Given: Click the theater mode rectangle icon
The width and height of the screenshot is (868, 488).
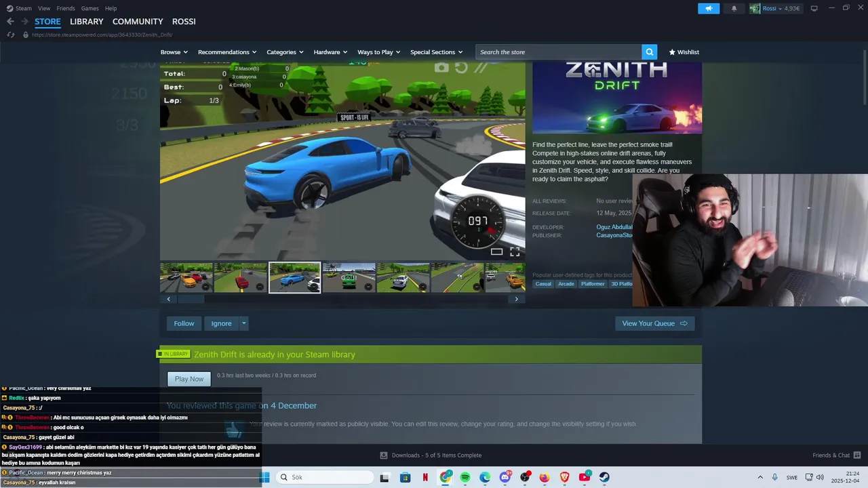Looking at the screenshot, I should click(496, 251).
